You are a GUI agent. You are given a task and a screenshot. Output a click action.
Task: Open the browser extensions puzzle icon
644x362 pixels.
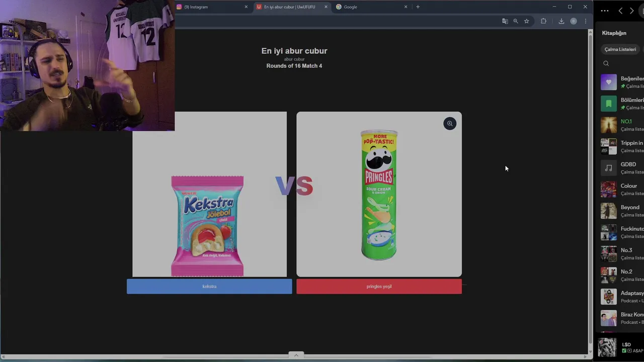[543, 21]
